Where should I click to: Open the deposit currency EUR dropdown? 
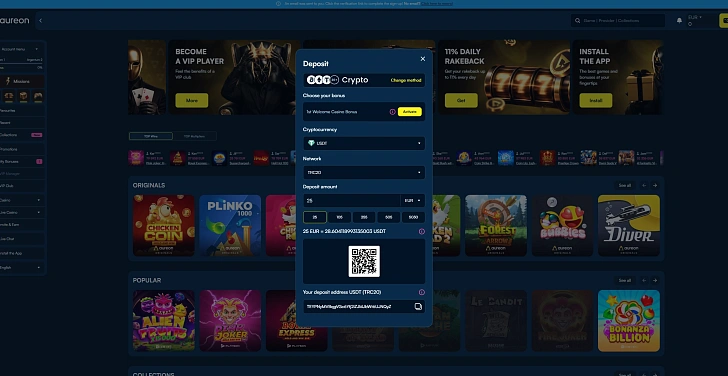tap(413, 201)
